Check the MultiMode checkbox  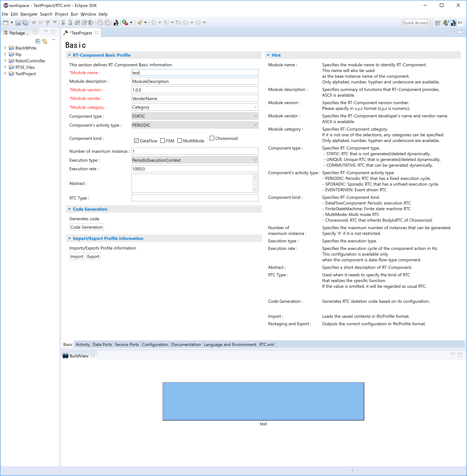pyautogui.click(x=180, y=141)
